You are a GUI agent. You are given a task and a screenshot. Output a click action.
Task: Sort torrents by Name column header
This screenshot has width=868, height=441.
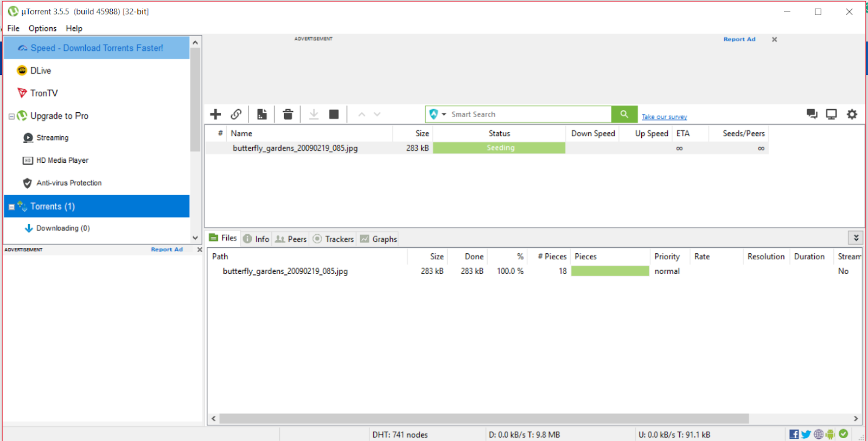click(309, 133)
